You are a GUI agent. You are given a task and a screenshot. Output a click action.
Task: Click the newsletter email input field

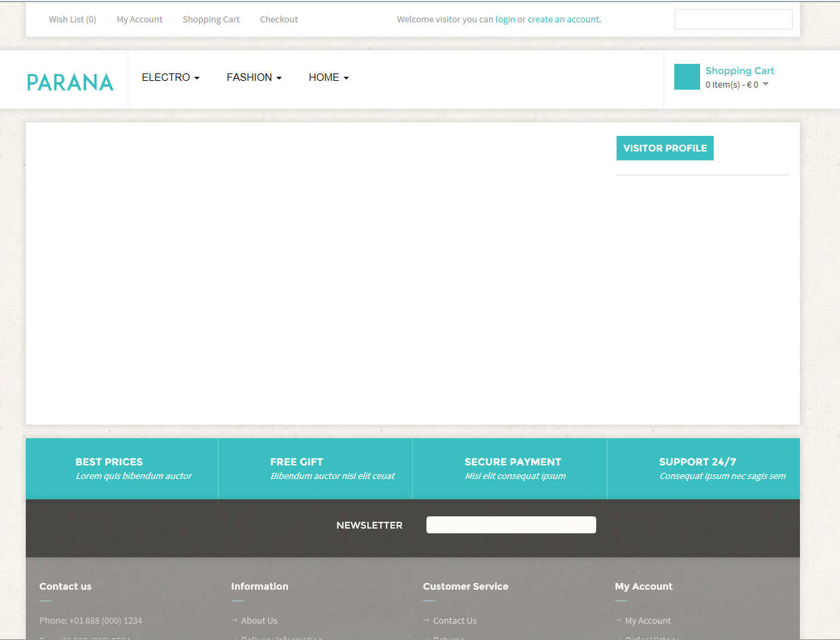click(x=511, y=525)
